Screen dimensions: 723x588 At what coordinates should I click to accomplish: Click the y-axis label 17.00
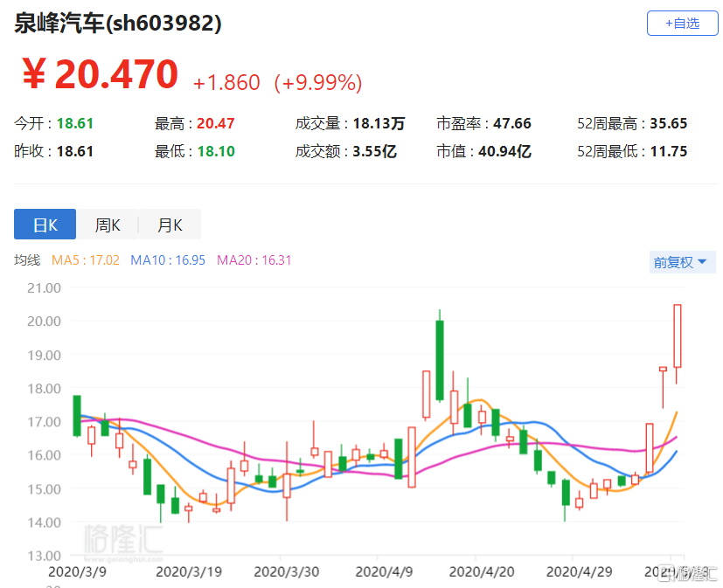[44, 422]
